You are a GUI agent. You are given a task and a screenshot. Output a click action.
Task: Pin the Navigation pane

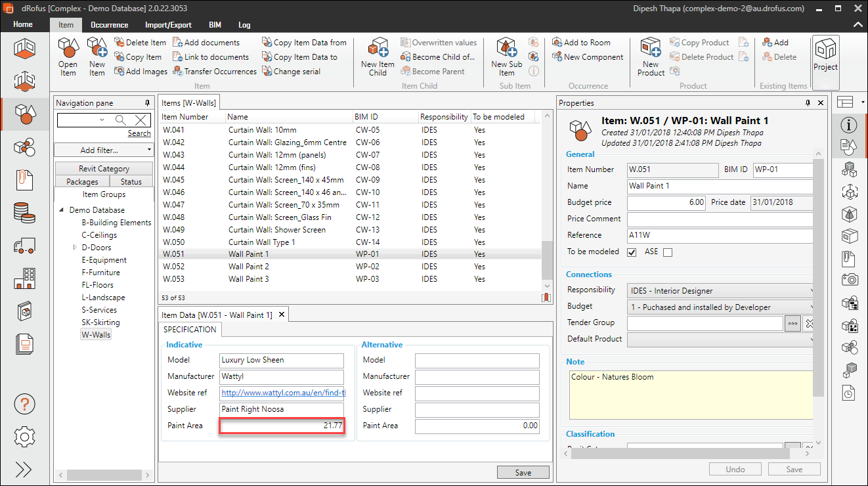[x=147, y=103]
